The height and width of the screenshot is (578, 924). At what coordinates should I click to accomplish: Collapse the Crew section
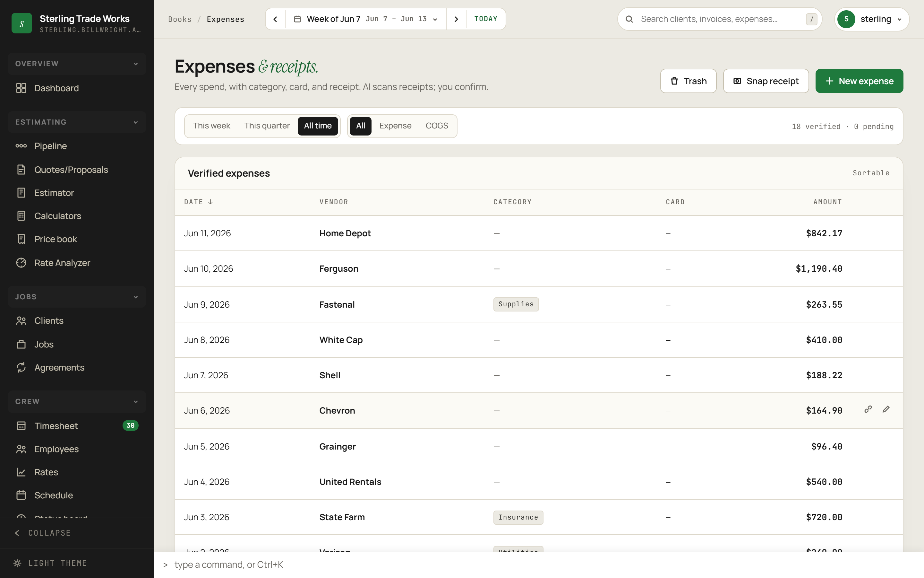tap(77, 402)
